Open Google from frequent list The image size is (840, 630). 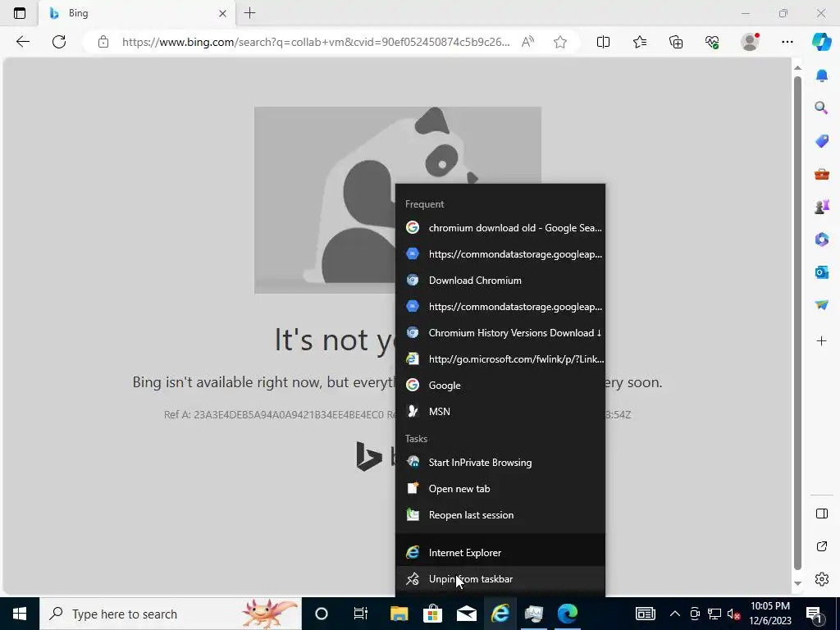click(x=500, y=386)
